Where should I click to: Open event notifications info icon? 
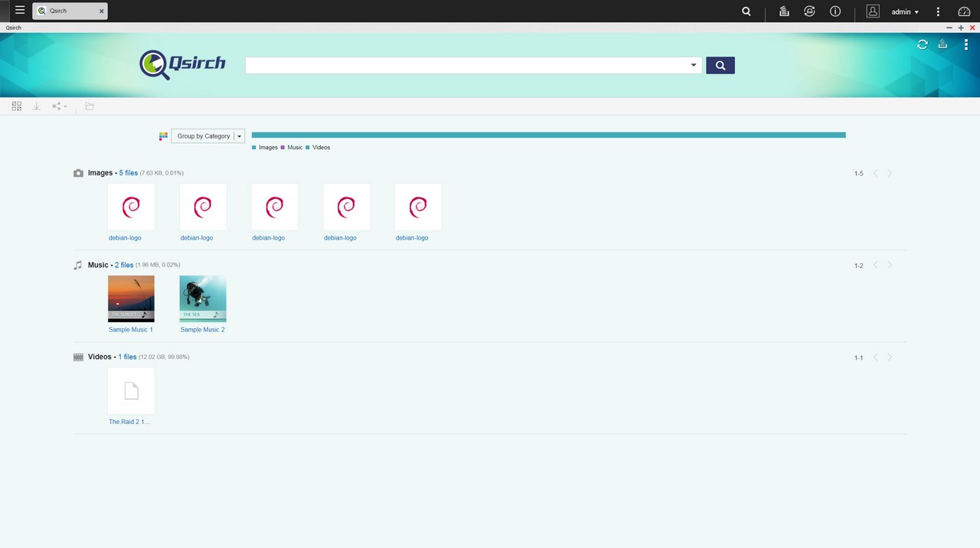[835, 11]
